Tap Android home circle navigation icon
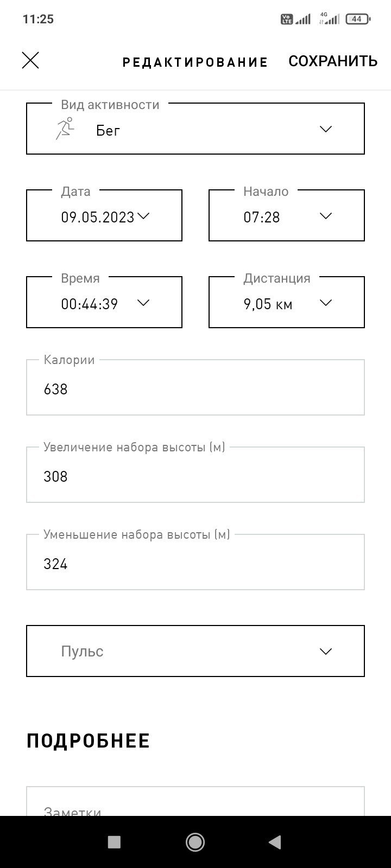 pos(195,842)
